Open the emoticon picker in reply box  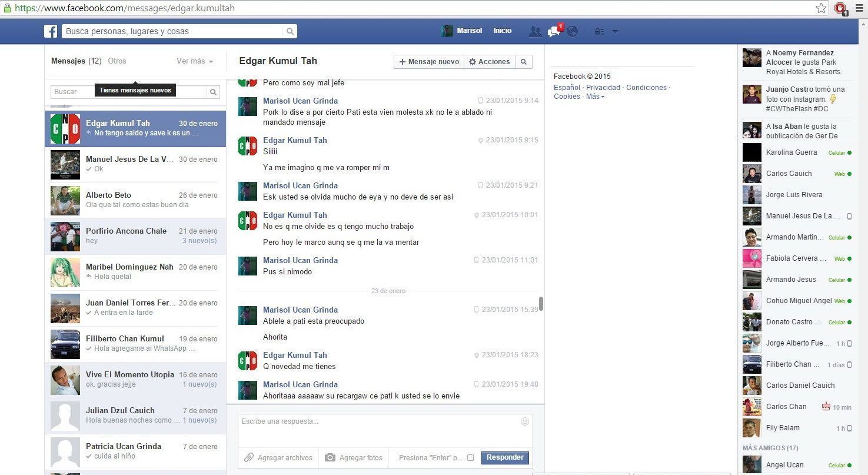(525, 421)
